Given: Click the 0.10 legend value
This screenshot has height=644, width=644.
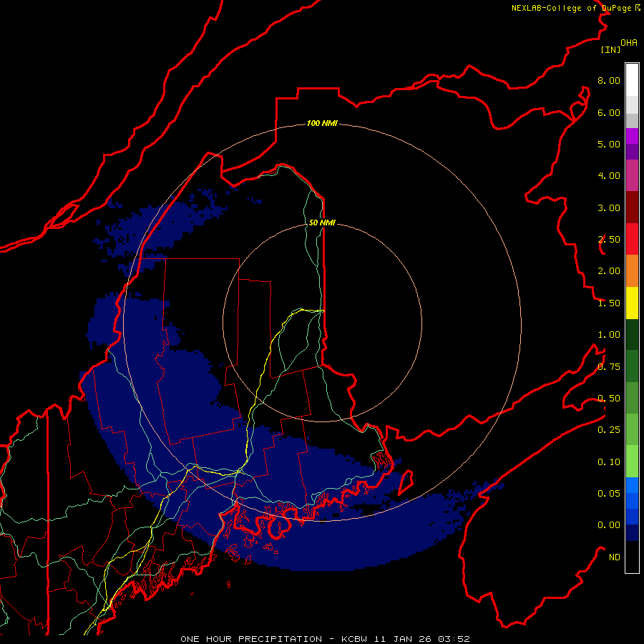Looking at the screenshot, I should coord(609,462).
